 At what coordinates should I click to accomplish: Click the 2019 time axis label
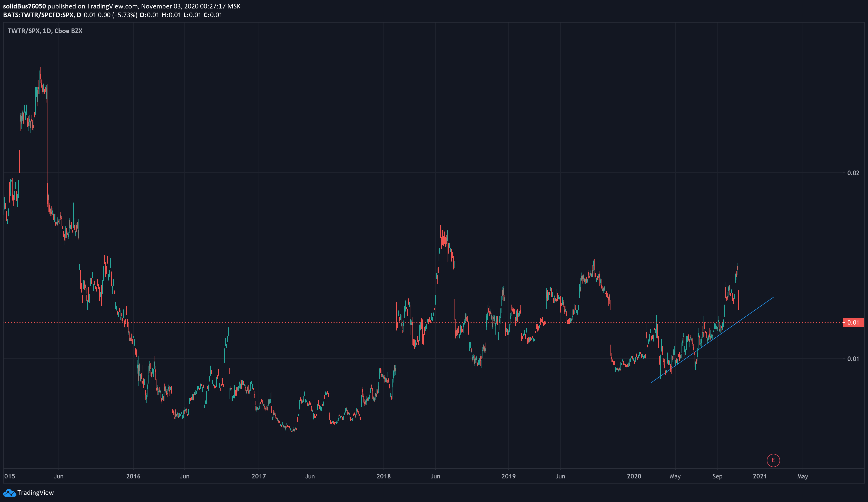click(508, 476)
